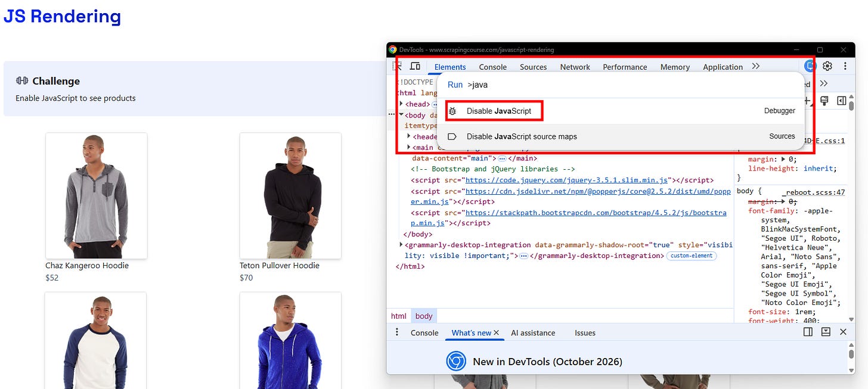Click the dumbbell icon beside Challenge
The height and width of the screenshot is (389, 868).
[22, 80]
